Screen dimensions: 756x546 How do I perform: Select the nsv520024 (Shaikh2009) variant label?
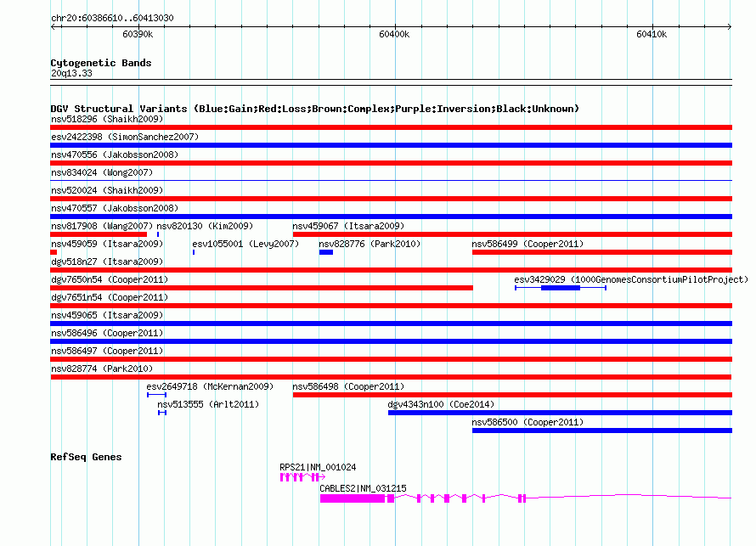107,190
